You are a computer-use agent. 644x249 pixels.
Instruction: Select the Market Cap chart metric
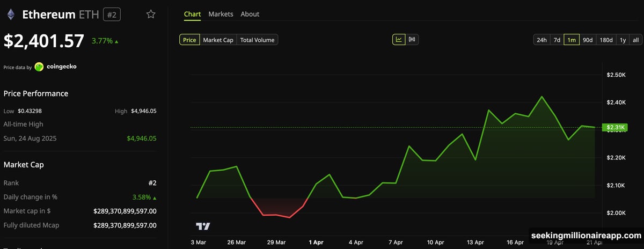tap(218, 40)
